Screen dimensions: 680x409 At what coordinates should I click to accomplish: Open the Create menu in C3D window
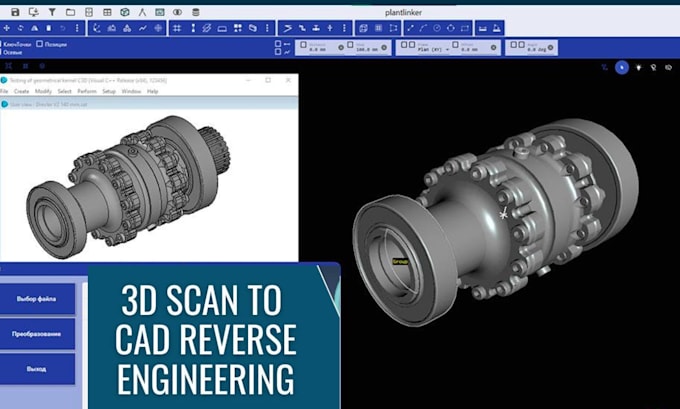click(x=21, y=91)
